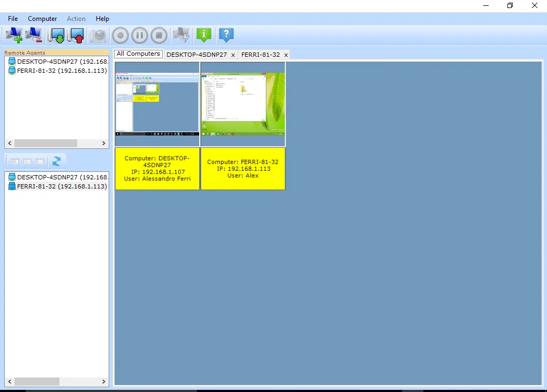Toggle the pause recording button
Image resolution: width=547 pixels, height=392 pixels.
(139, 35)
